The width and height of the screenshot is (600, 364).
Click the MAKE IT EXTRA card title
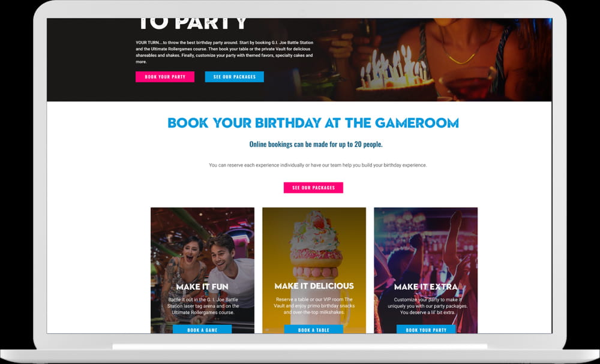(x=426, y=287)
